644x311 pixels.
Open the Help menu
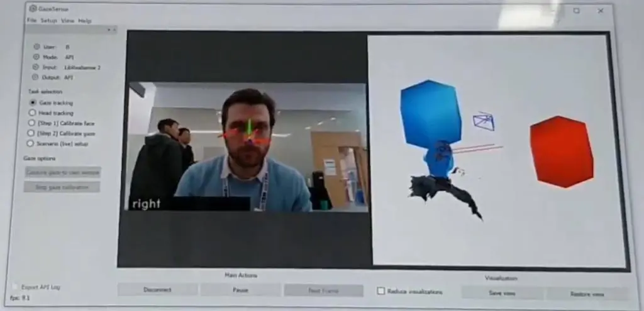[x=85, y=21]
